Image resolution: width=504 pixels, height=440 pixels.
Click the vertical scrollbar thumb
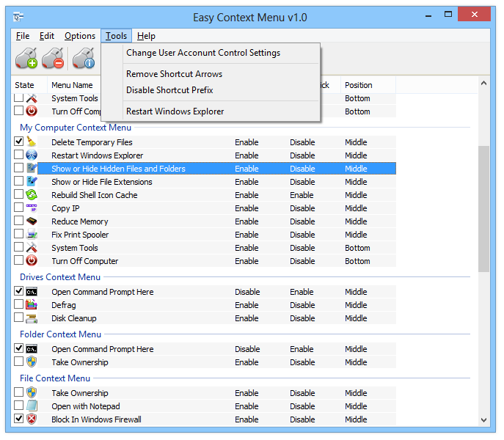483,209
